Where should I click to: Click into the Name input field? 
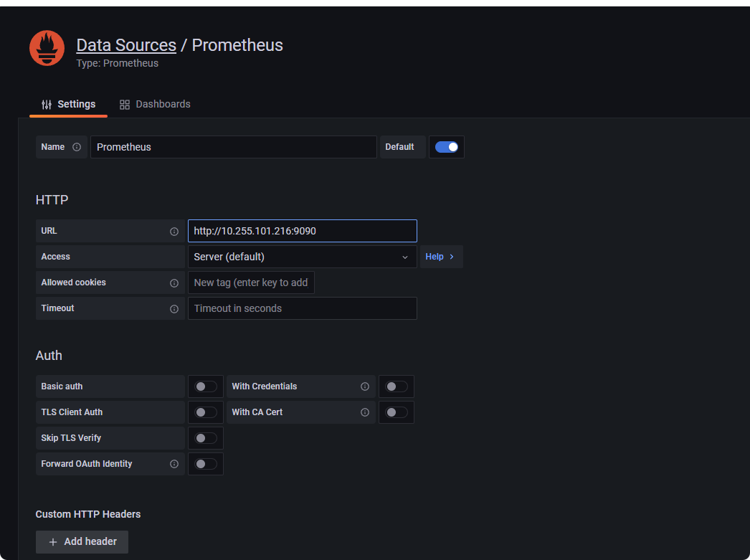tap(234, 147)
